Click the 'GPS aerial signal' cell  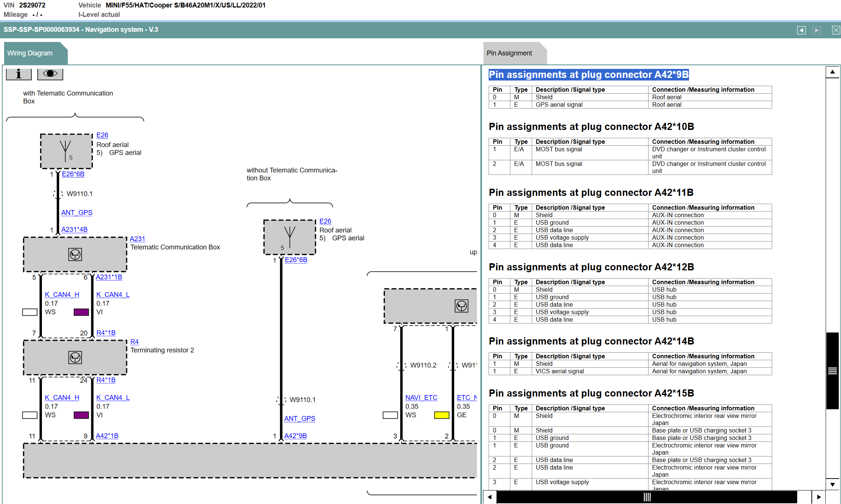click(590, 105)
